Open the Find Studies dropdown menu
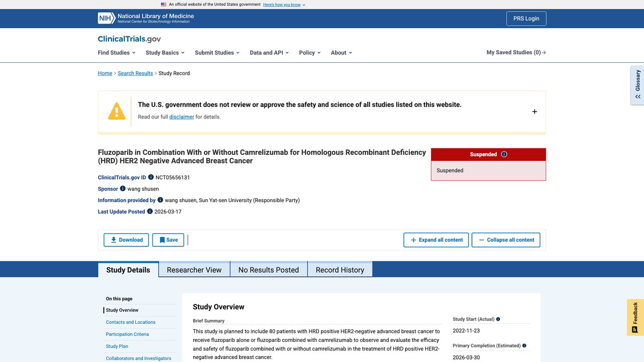The width and height of the screenshot is (644, 362). (x=117, y=53)
